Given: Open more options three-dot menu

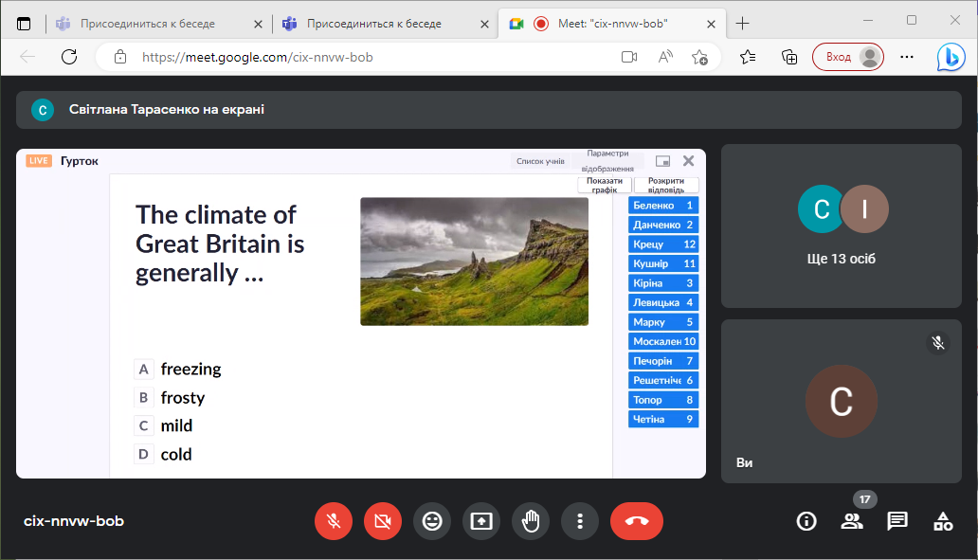Looking at the screenshot, I should pyautogui.click(x=580, y=520).
